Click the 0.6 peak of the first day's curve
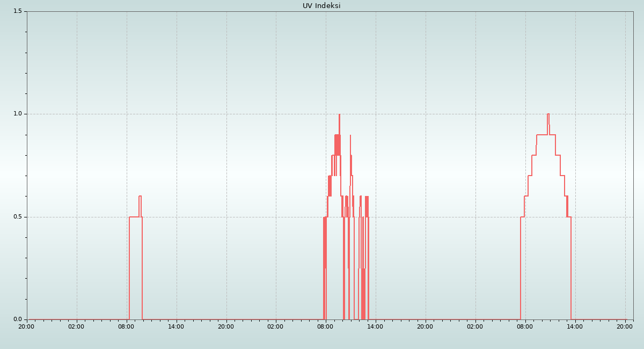This screenshot has height=349, width=644. 140,196
